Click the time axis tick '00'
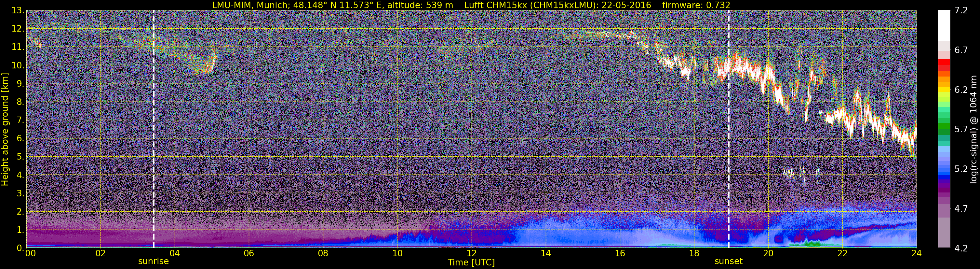 click(x=31, y=254)
